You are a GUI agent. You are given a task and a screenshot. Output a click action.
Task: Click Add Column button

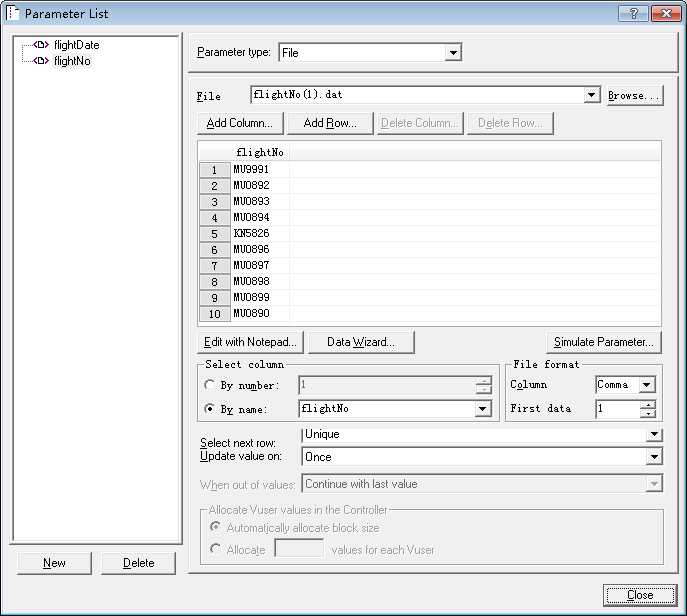pos(240,123)
